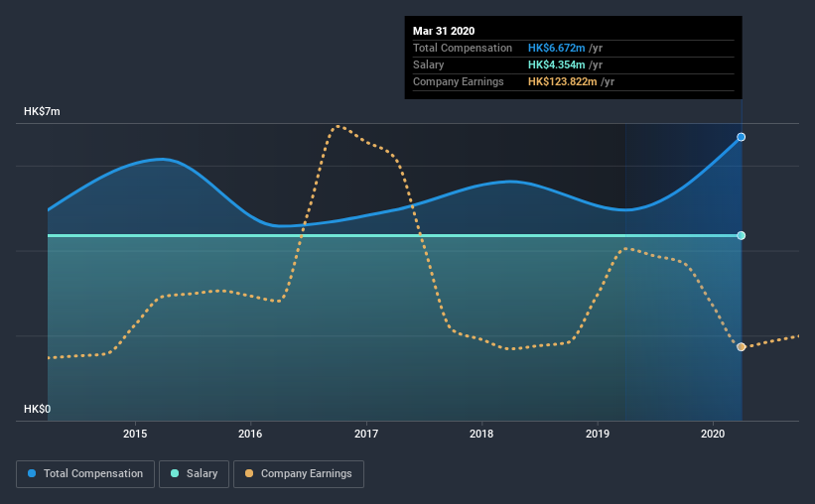This screenshot has height=504, width=815.
Task: Toggle the Company Earnings legend button
Action: 299,474
